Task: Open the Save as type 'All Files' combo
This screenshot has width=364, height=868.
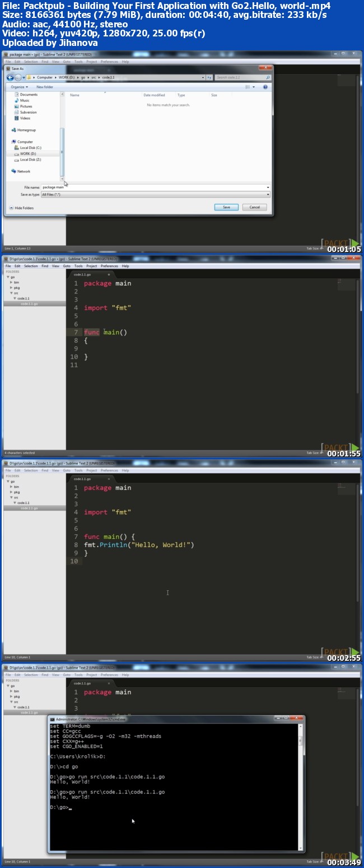Action: 156,194
